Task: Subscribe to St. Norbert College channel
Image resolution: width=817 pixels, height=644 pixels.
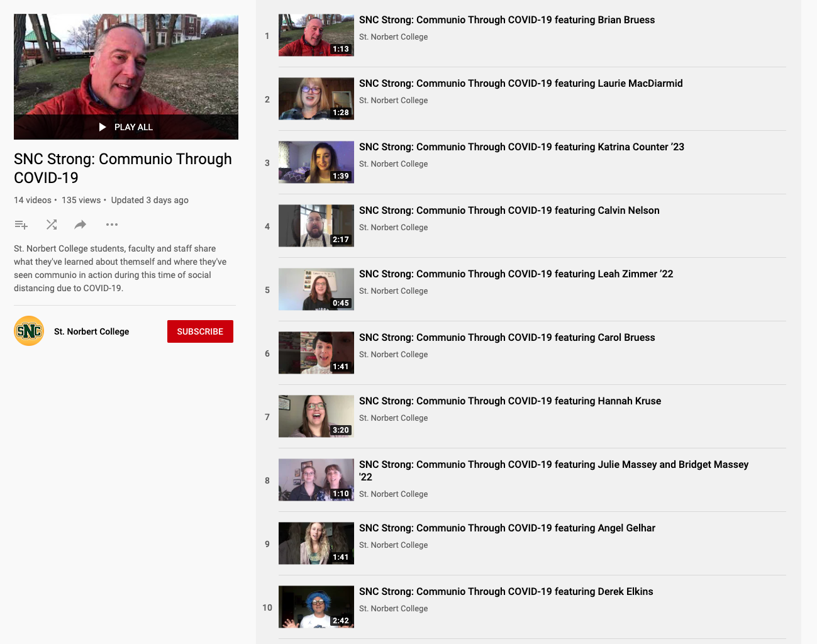Action: pyautogui.click(x=200, y=331)
